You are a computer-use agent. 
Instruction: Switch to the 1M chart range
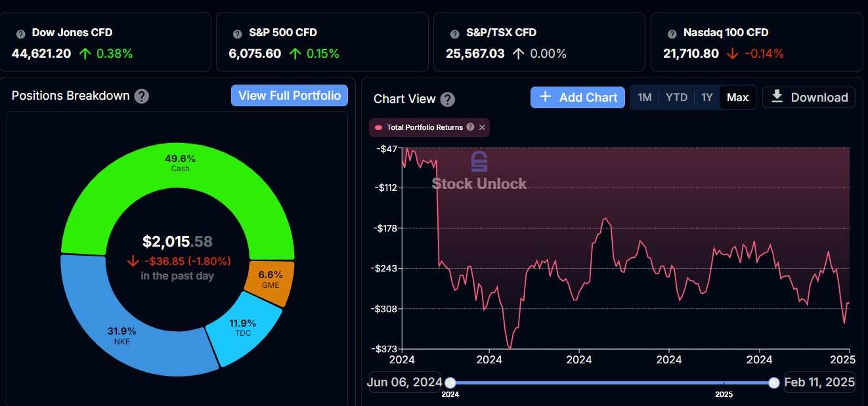(x=644, y=96)
